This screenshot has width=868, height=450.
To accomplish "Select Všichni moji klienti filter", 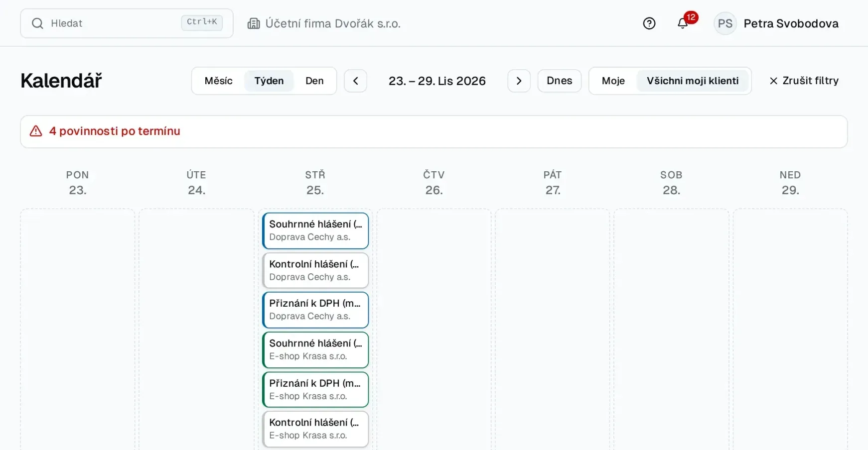I will click(693, 81).
